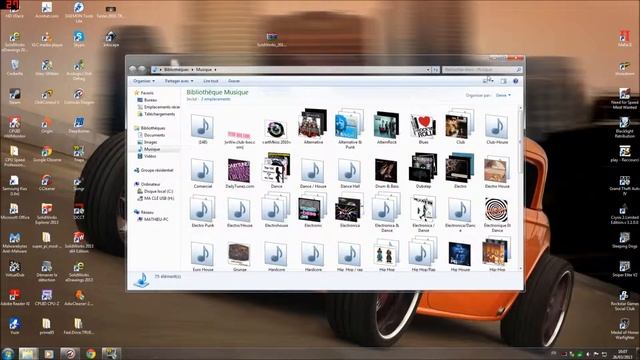Open Grand Theft Auto IV desktop shortcut

(624, 186)
